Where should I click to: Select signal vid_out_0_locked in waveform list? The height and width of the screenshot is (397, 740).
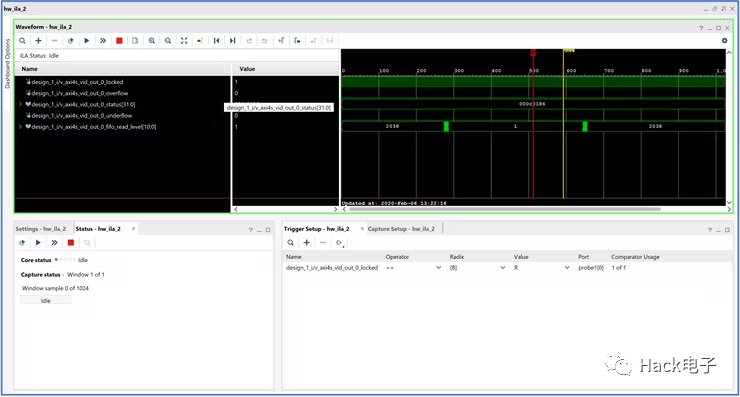(x=77, y=82)
